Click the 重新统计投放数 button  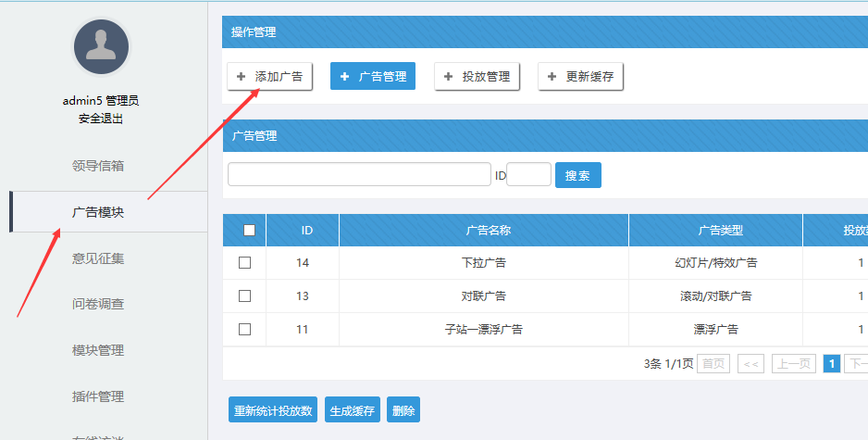click(x=273, y=410)
